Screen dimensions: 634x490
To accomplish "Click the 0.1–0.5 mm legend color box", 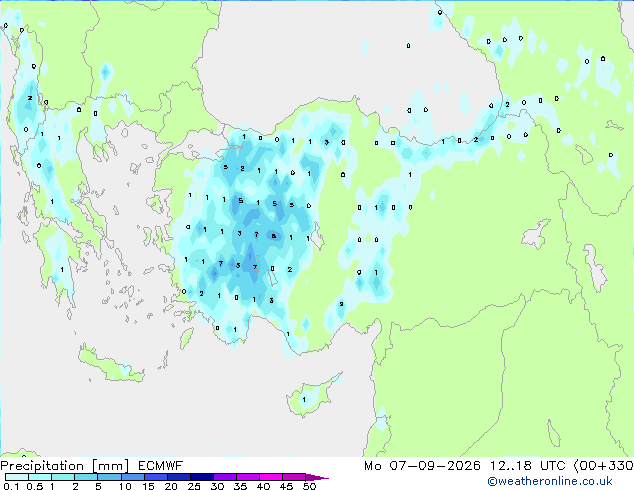I will pyautogui.click(x=17, y=477).
